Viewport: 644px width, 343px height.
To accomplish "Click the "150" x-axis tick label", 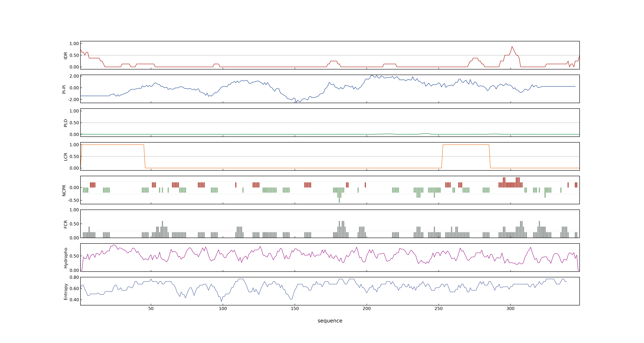I will (x=295, y=309).
